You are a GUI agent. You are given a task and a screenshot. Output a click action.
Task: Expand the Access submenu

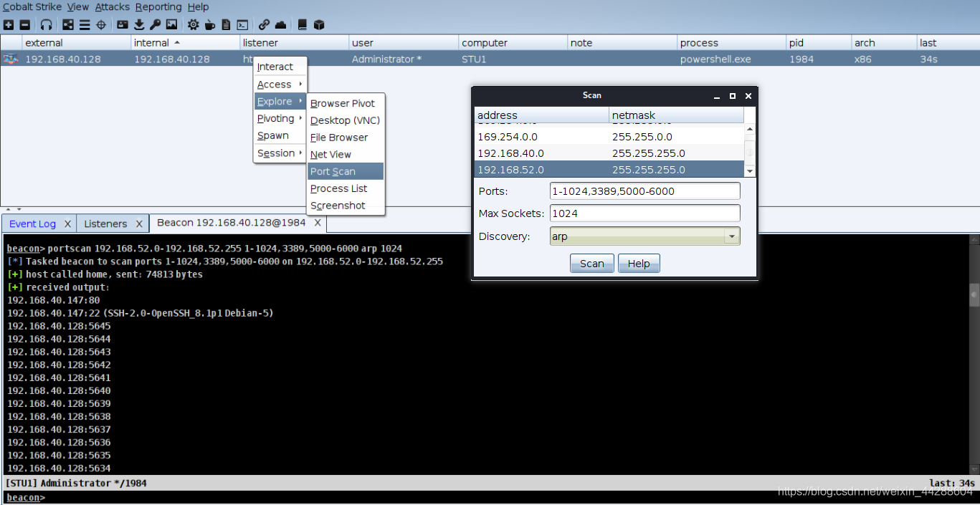[x=280, y=84]
